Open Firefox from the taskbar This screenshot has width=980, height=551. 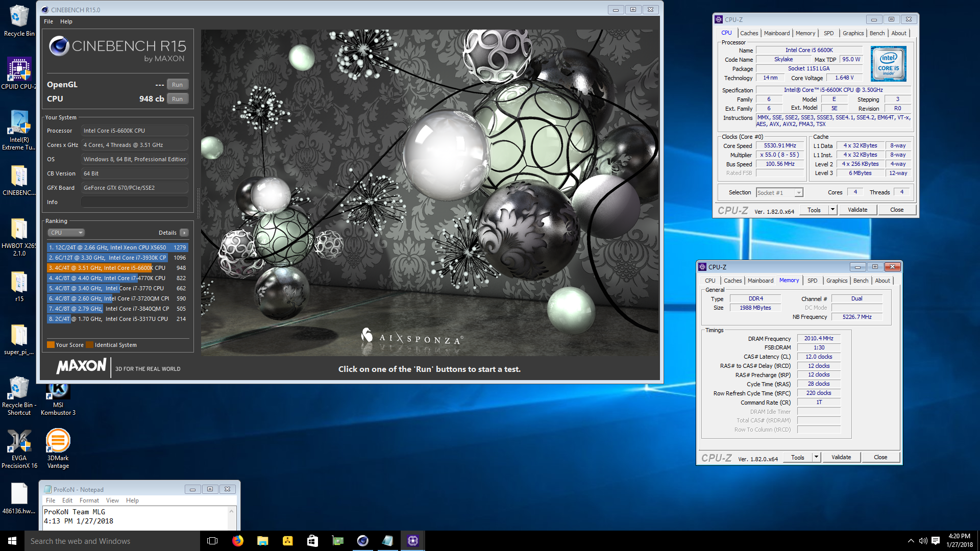[237, 541]
